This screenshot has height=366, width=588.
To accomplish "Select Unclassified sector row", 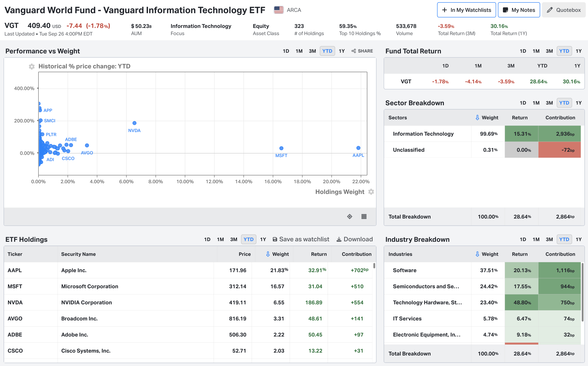I will click(482, 150).
